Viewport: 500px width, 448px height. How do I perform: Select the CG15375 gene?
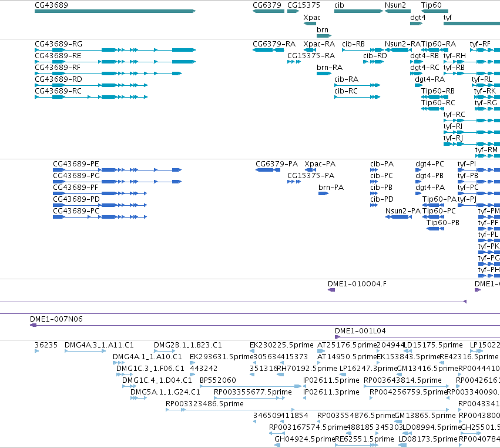[x=293, y=11]
